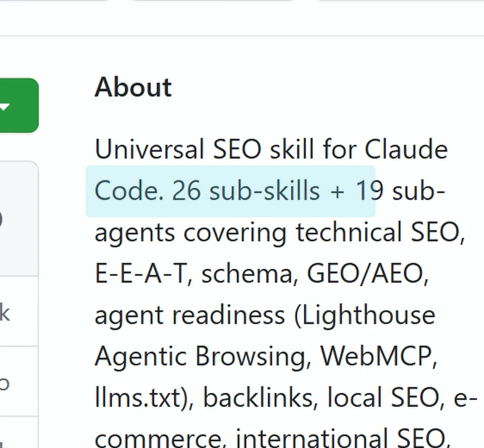Click the highlighted text "26 sub-skills + 19"
484x448 pixels.
278,191
